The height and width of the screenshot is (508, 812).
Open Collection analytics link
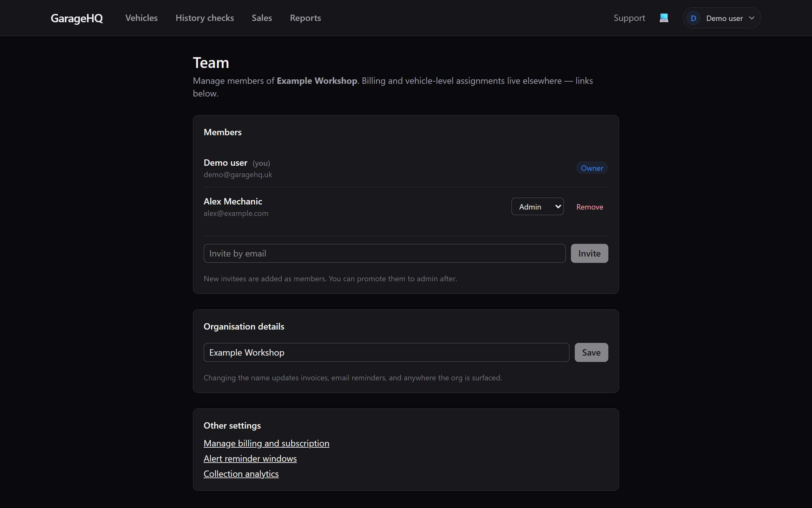tap(241, 473)
